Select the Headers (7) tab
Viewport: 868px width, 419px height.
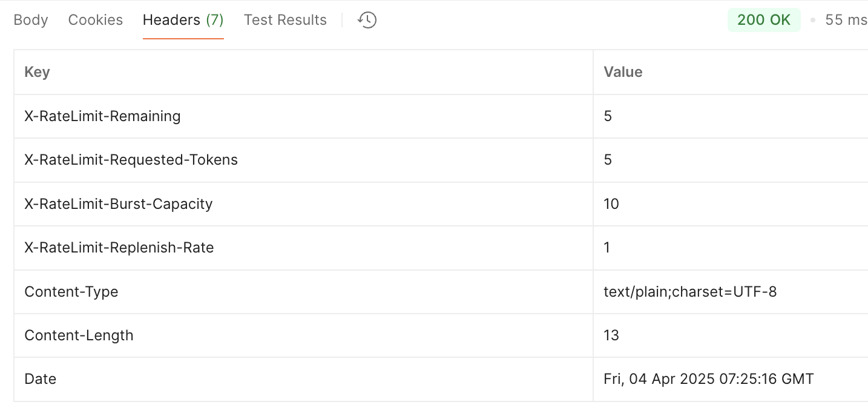point(183,20)
